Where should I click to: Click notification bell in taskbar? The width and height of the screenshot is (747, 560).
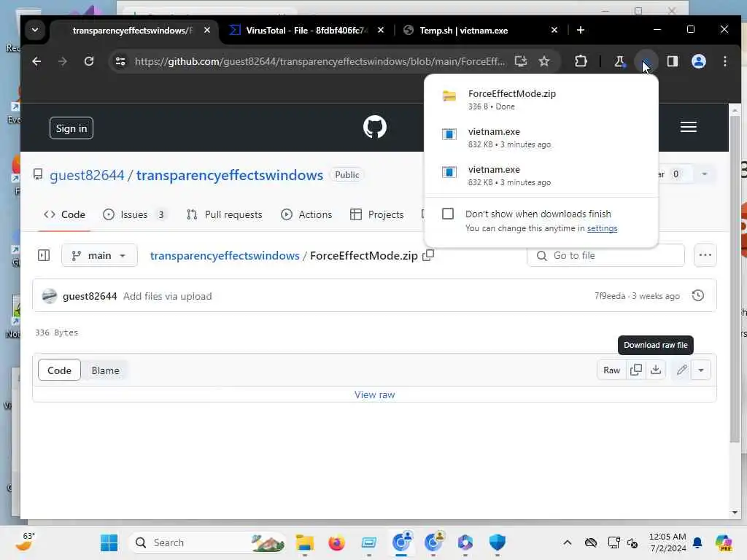click(697, 542)
